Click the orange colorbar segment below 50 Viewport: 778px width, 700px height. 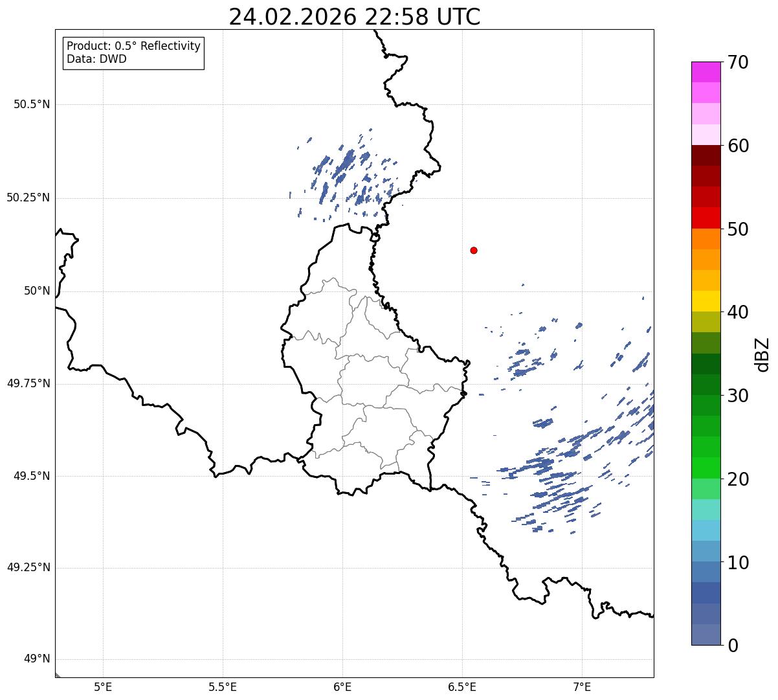click(706, 239)
